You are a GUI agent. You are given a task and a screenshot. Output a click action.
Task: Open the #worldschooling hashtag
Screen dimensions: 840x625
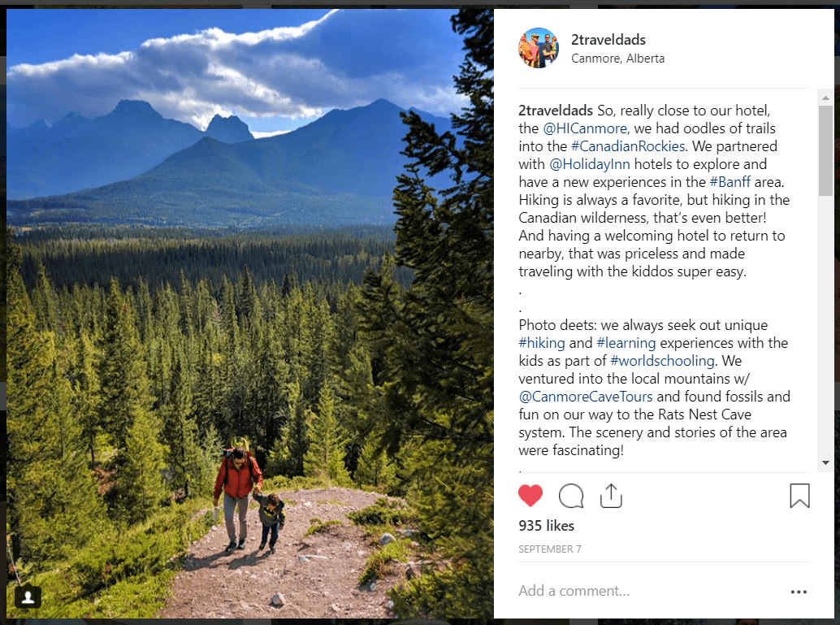[x=662, y=361]
